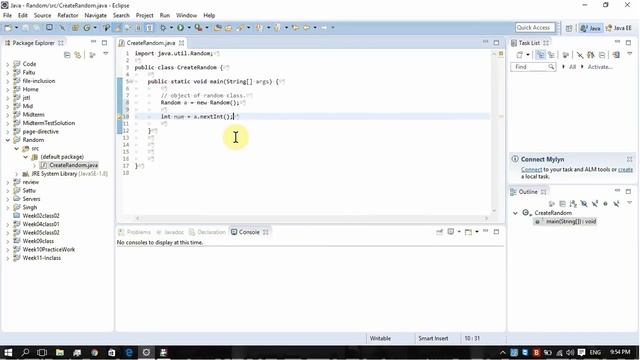The width and height of the screenshot is (640, 360).
Task: Switch to the Problems tab
Action: [135, 232]
